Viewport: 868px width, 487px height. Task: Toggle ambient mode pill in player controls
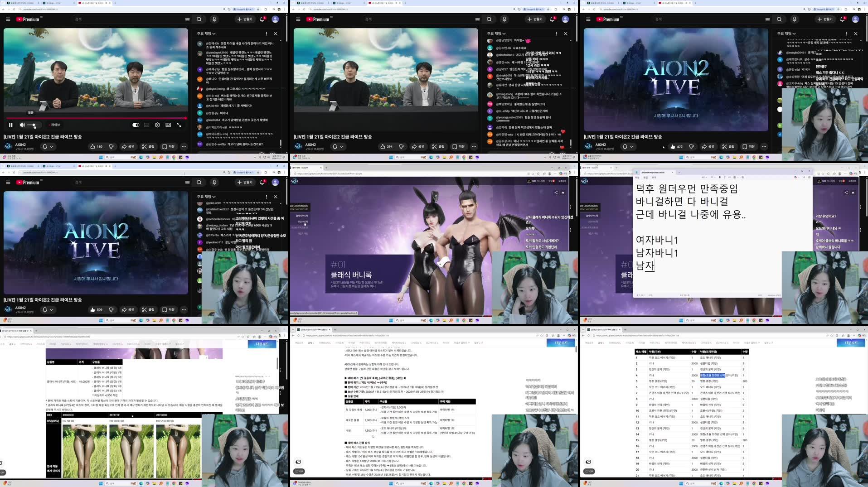tap(136, 125)
